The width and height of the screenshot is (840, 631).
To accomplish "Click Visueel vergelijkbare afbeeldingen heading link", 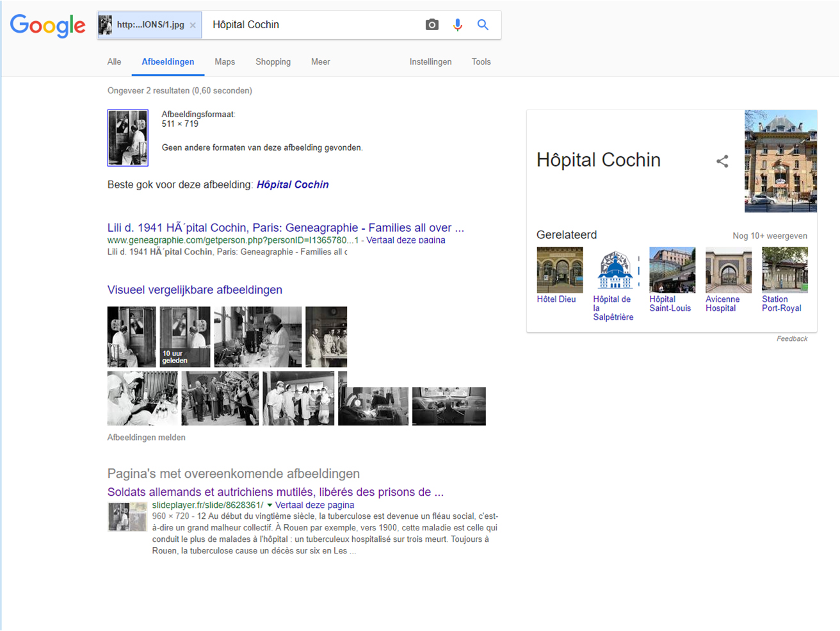I will click(195, 290).
